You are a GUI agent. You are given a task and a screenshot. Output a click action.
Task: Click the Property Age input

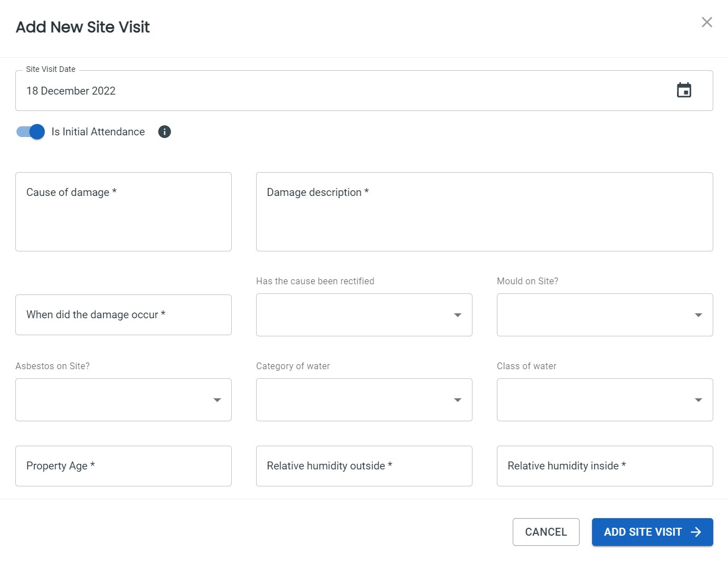click(124, 466)
